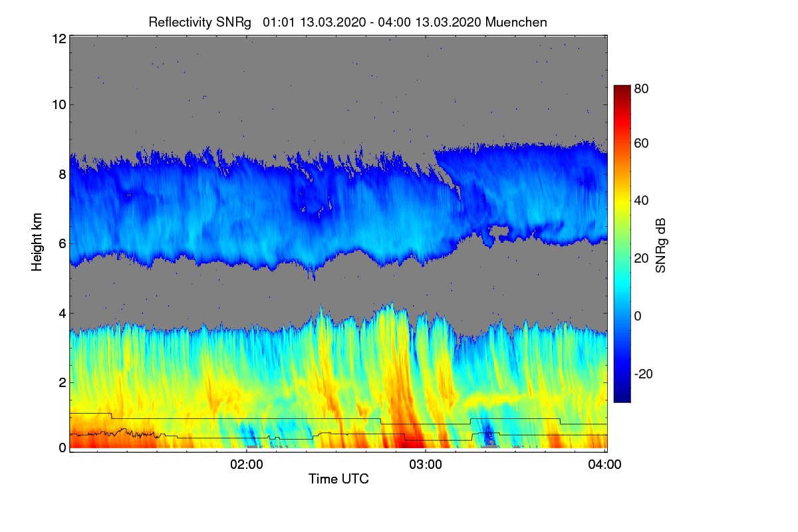Click the height tick label 8
798x532 pixels.
62,175
